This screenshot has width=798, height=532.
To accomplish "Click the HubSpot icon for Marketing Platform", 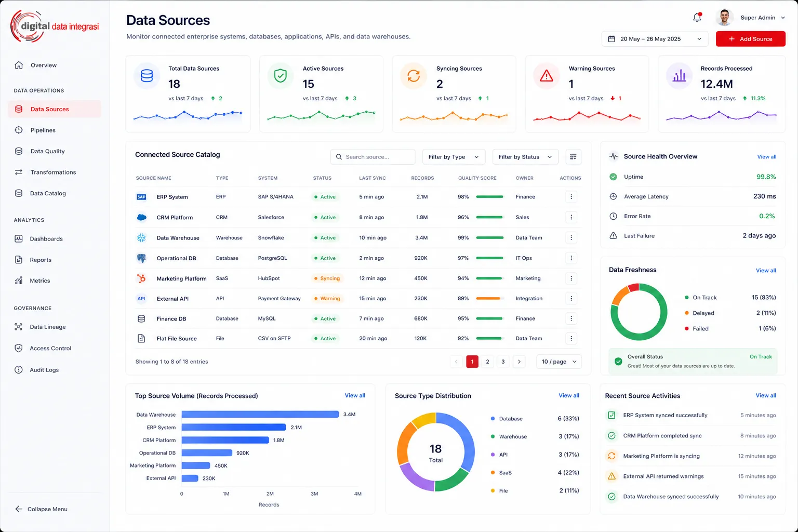I will [141, 278].
